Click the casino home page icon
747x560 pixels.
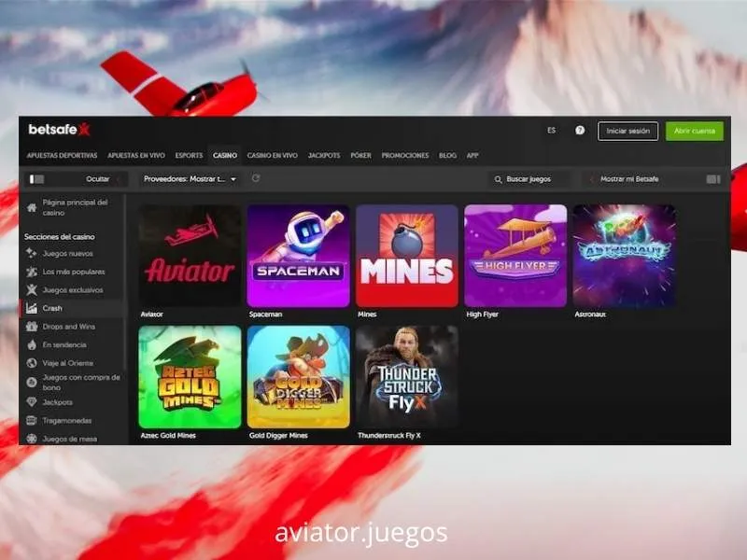click(x=32, y=207)
